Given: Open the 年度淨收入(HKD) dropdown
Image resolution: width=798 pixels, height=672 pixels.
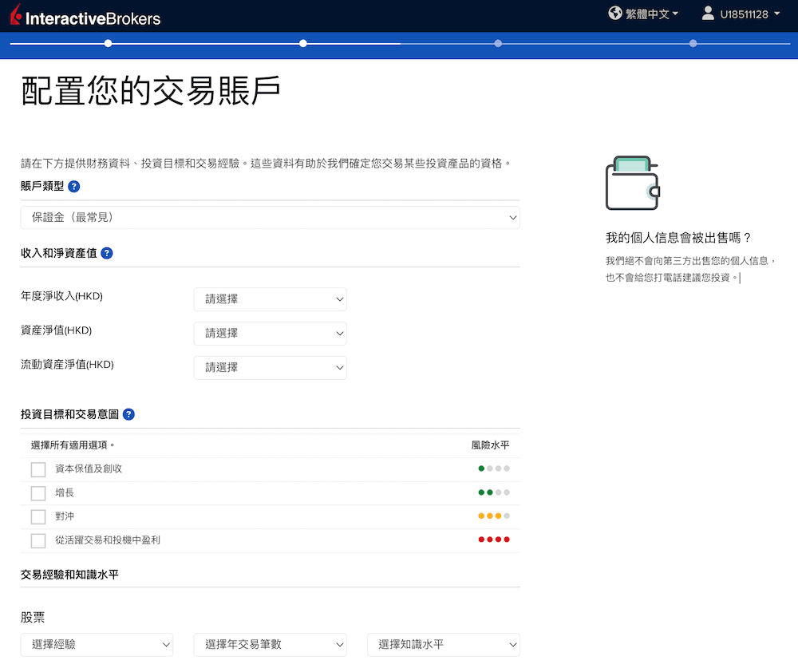Looking at the screenshot, I should (271, 299).
